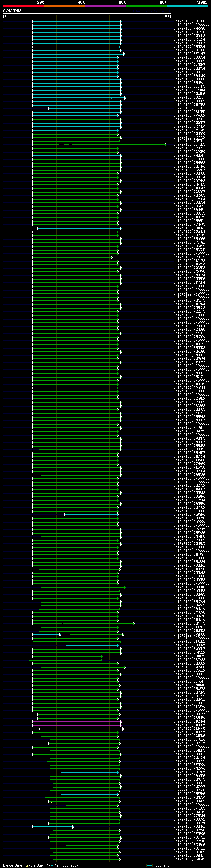
Task: Select the UniRef100_O15619 entry
Action: click(x=190, y=671)
